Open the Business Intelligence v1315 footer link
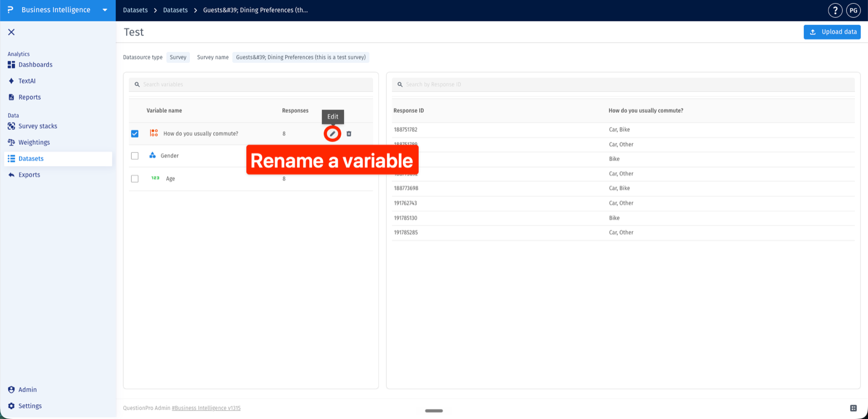The image size is (868, 419). click(206, 408)
